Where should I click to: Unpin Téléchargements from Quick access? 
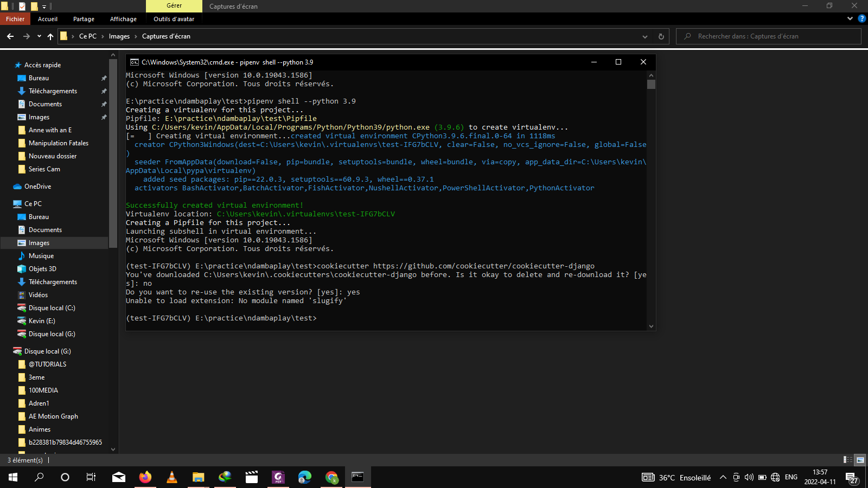tap(104, 91)
